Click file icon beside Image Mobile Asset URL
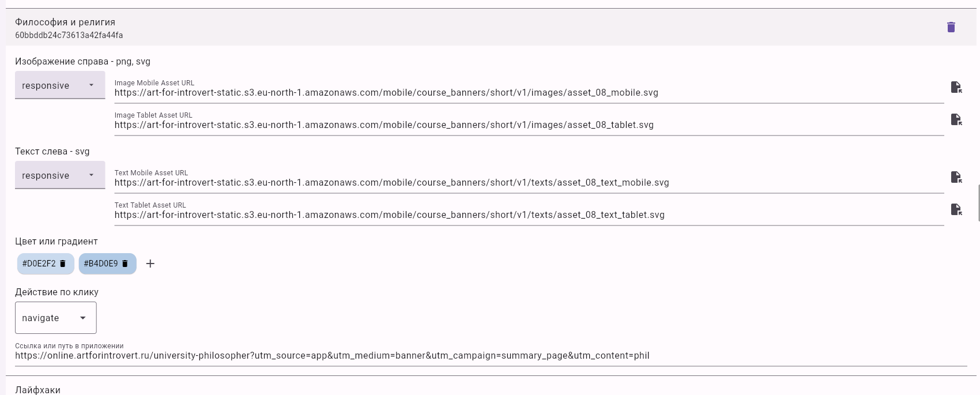 pyautogui.click(x=956, y=87)
